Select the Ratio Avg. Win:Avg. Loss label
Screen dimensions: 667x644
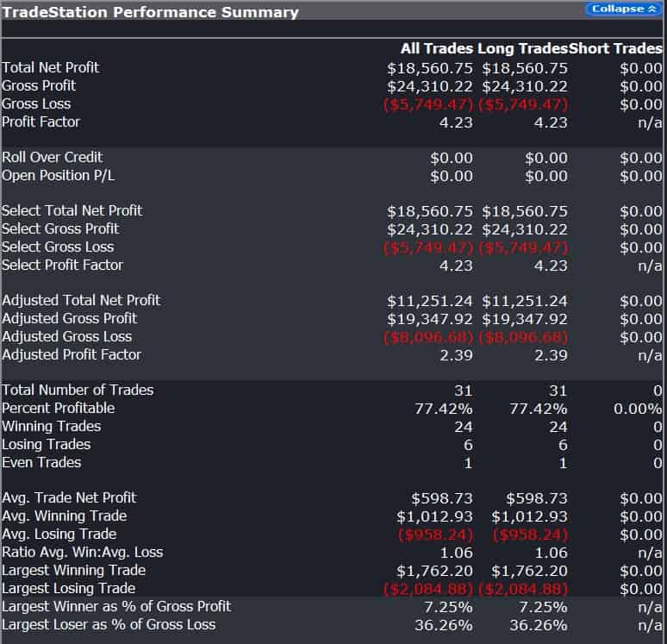pyautogui.click(x=83, y=553)
